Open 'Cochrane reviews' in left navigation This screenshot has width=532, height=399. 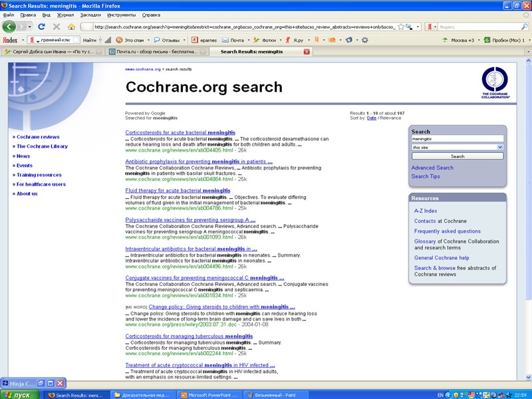(x=38, y=137)
